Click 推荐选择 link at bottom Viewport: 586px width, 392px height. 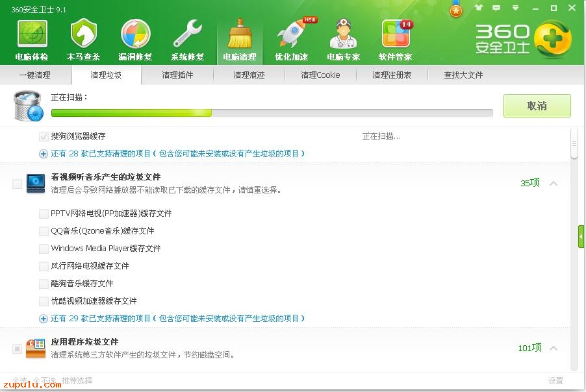pyautogui.click(x=77, y=380)
